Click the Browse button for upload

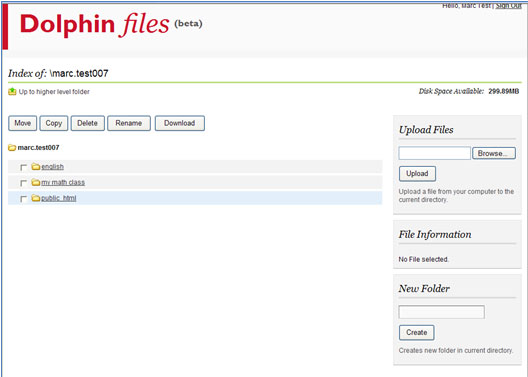(x=494, y=153)
